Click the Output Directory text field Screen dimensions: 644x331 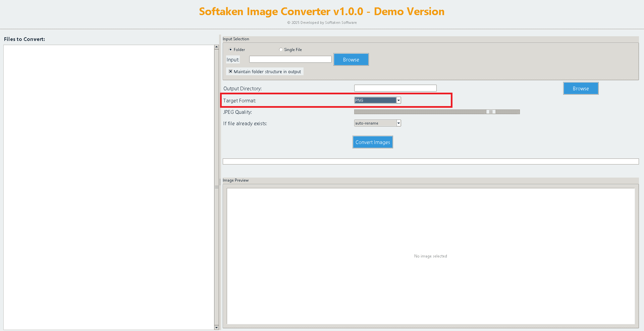395,88
